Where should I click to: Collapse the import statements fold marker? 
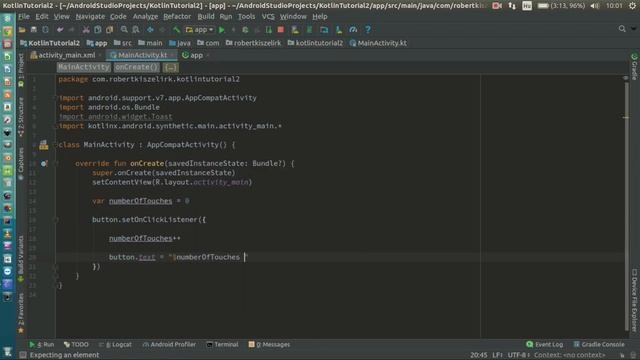click(x=57, y=98)
